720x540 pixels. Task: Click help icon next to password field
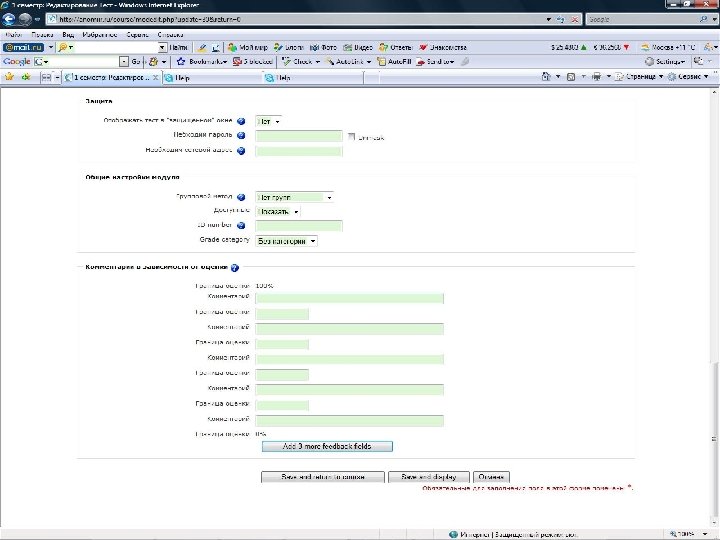point(241,136)
